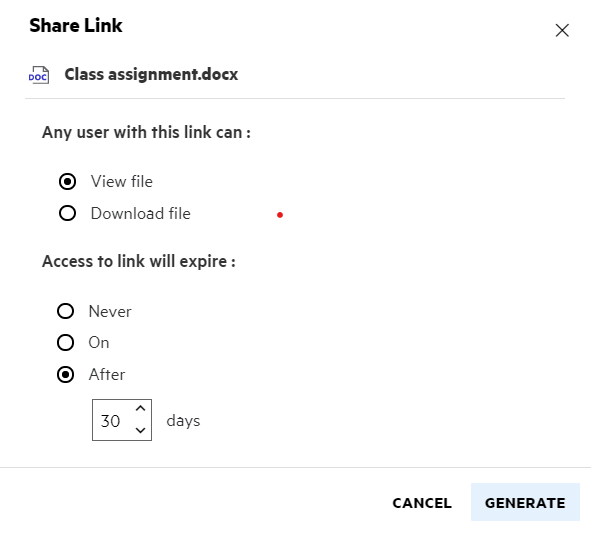Click the "days" unit label

point(183,421)
